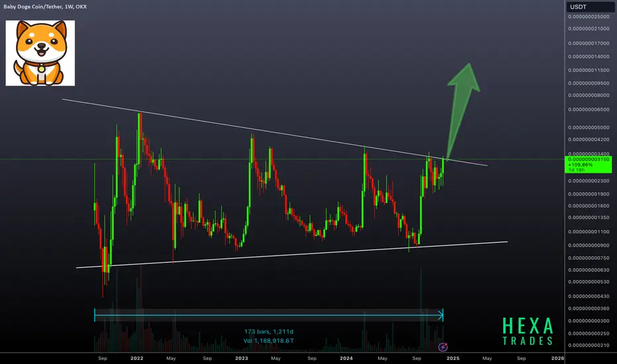Click the 0.000000011500 price axis label
The image size is (617, 364).
point(589,70)
